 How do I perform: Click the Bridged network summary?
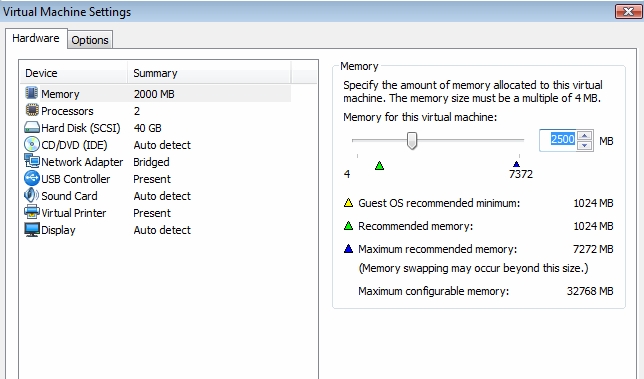point(151,162)
